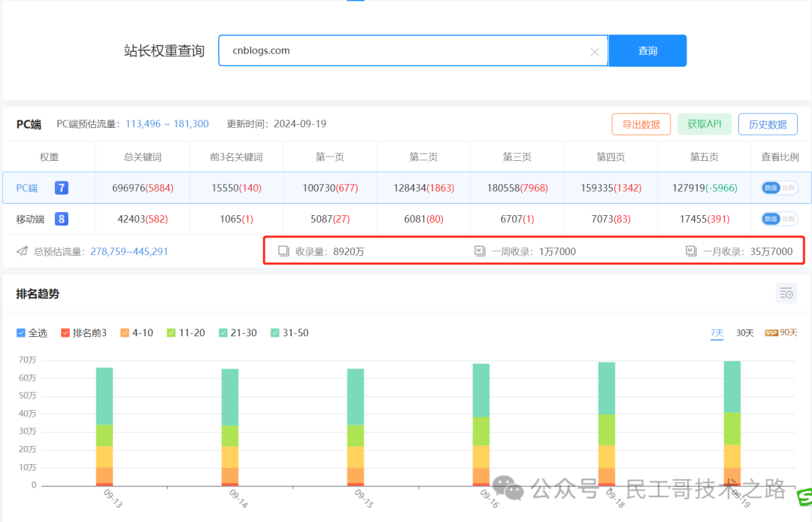Click the 查看比例 column header
The height and width of the screenshot is (522, 812).
tap(780, 157)
